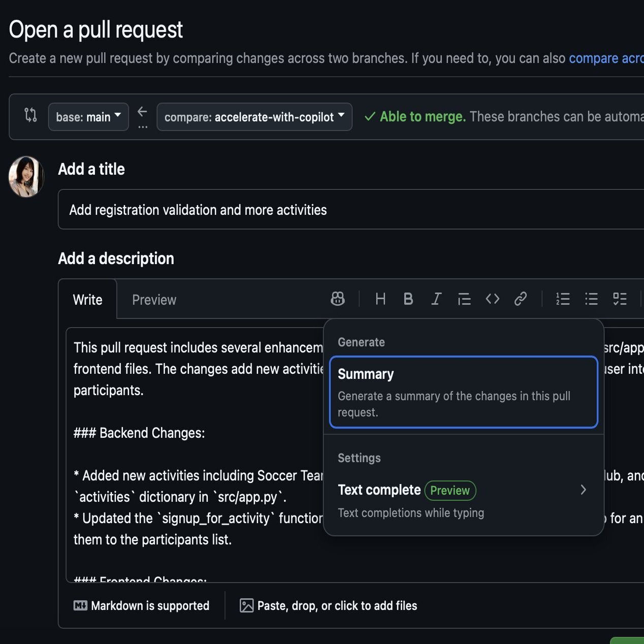
Task: Click Paste, drop, or click to add files
Action: pos(328,605)
